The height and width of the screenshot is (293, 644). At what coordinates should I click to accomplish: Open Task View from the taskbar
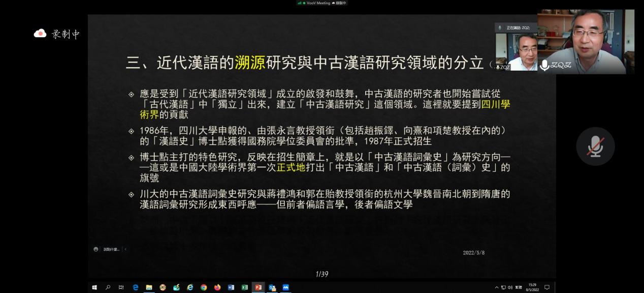(x=121, y=287)
